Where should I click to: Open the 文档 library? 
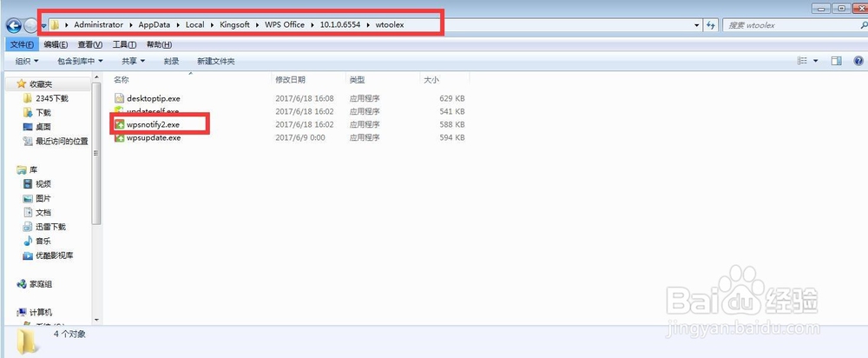43,213
